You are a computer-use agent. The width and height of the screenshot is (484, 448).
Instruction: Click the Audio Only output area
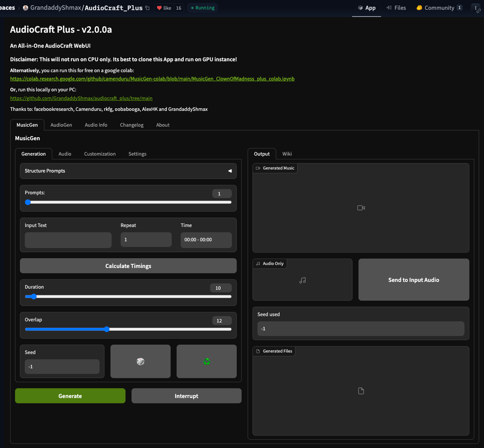[302, 280]
